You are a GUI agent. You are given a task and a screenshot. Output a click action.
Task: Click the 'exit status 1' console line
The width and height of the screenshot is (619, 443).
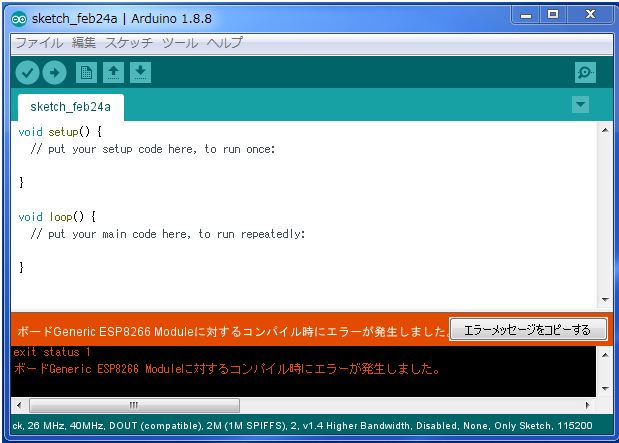pyautogui.click(x=52, y=352)
